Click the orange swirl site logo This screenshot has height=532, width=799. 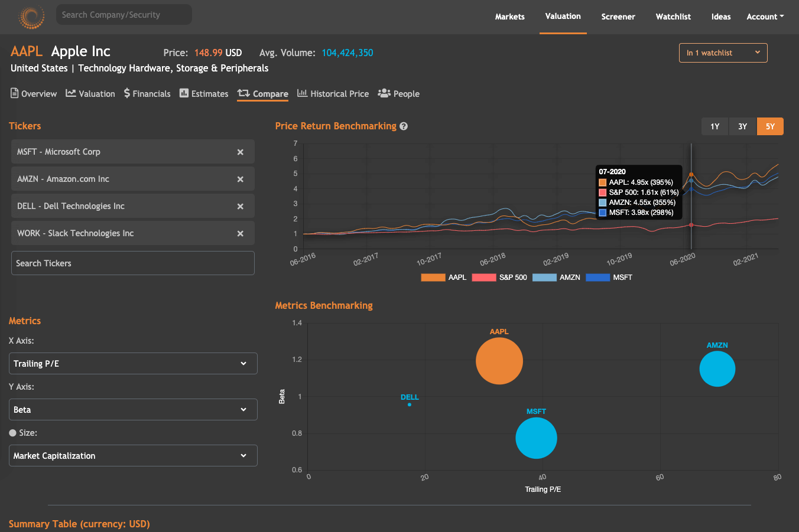pos(32,17)
